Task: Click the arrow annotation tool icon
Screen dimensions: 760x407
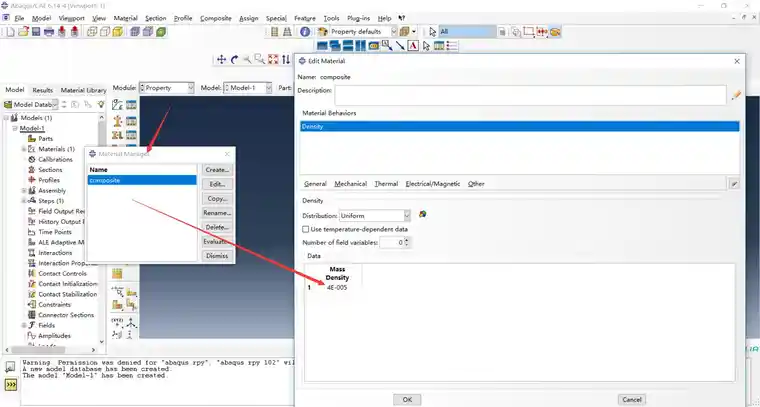Action: click(x=400, y=46)
